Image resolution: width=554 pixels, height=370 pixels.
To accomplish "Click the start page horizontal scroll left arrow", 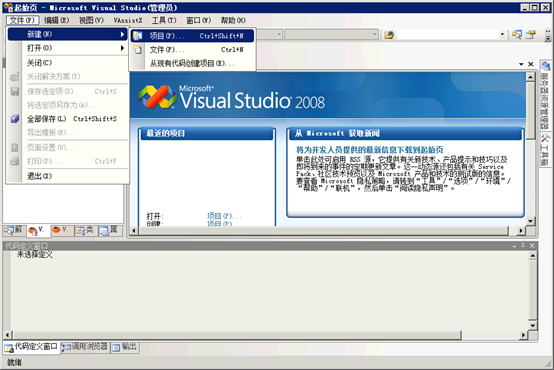I will tap(134, 230).
